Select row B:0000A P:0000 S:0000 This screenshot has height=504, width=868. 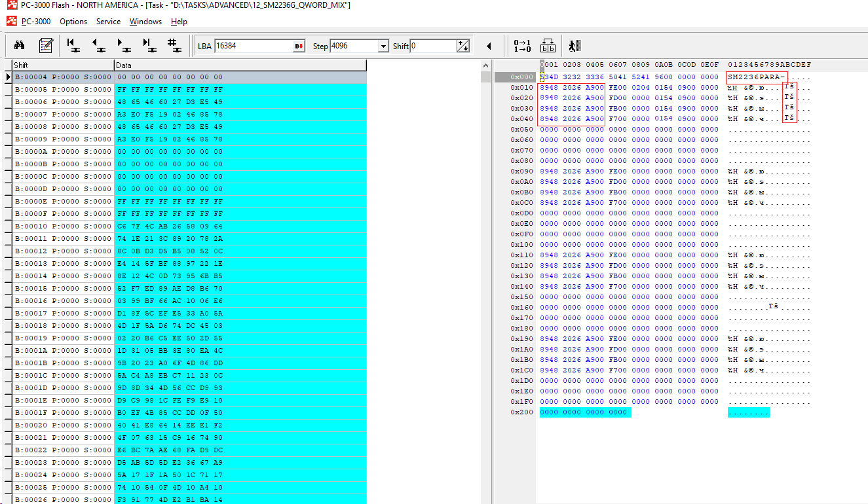189,152
